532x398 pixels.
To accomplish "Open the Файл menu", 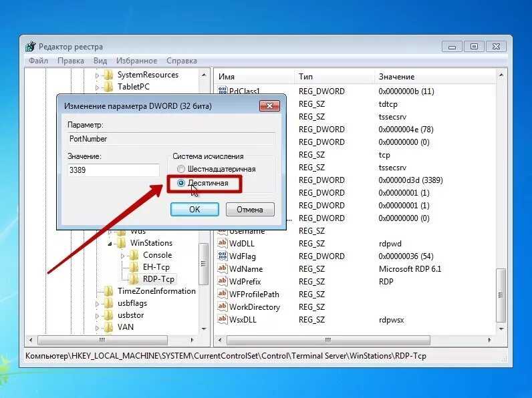I will (38, 61).
